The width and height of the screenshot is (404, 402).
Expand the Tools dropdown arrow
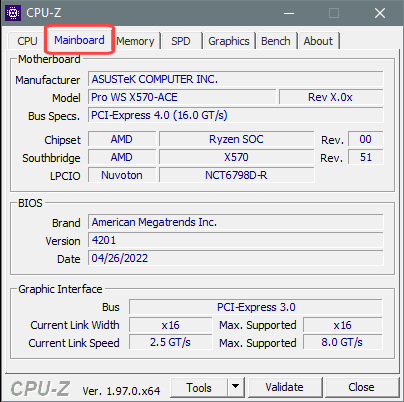[x=236, y=387]
